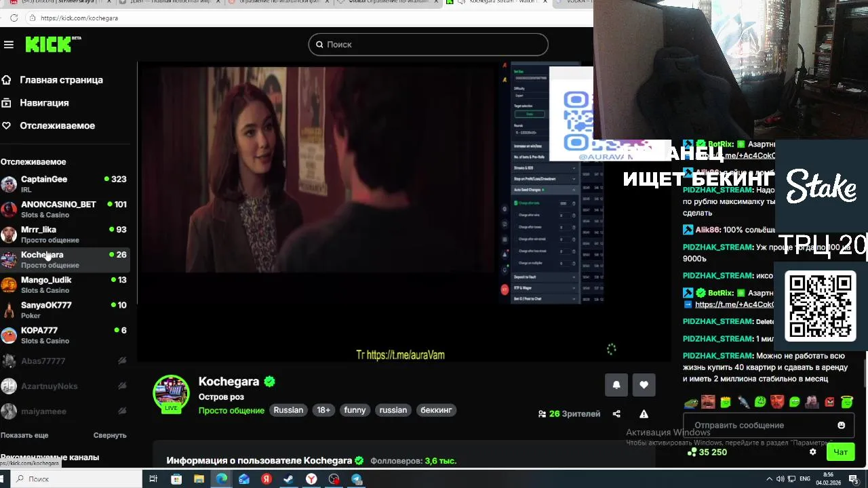Image resolution: width=868 pixels, height=488 pixels.
Task: Click the Kochegara live avatar
Action: 171,394
